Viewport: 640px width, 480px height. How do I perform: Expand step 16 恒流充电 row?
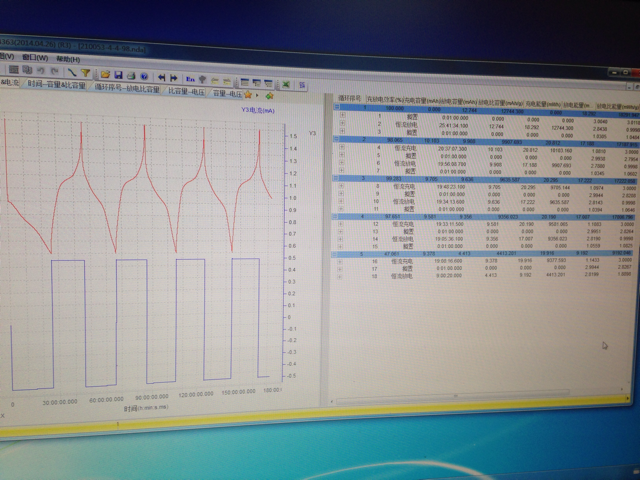[340, 261]
